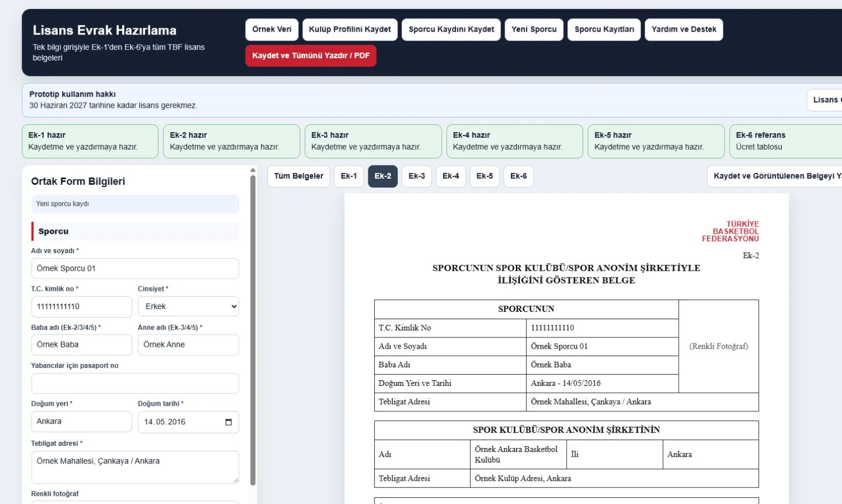Open Yardım ve Destek
Image resolution: width=842 pixels, height=504 pixels.
coord(684,29)
